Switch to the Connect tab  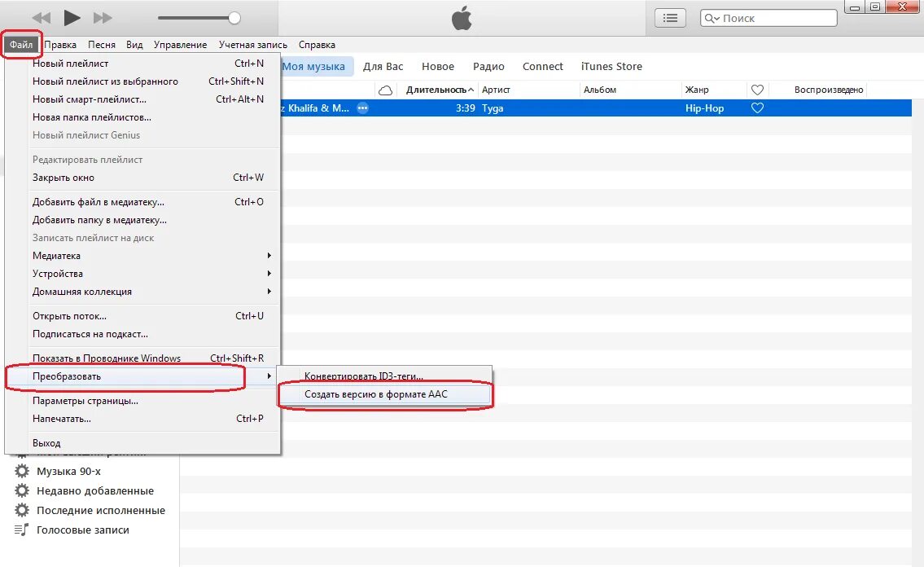(543, 67)
